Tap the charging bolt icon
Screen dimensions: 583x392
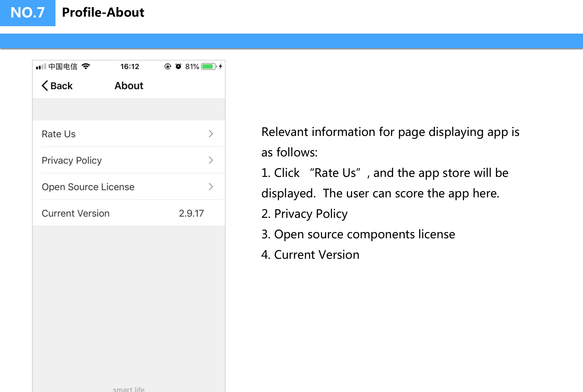click(x=221, y=66)
